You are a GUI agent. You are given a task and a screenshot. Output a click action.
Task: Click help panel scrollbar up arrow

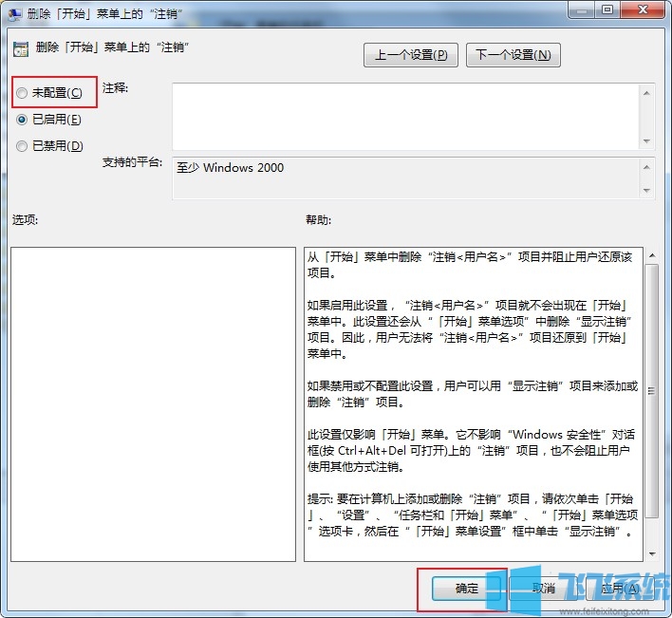pos(652,256)
